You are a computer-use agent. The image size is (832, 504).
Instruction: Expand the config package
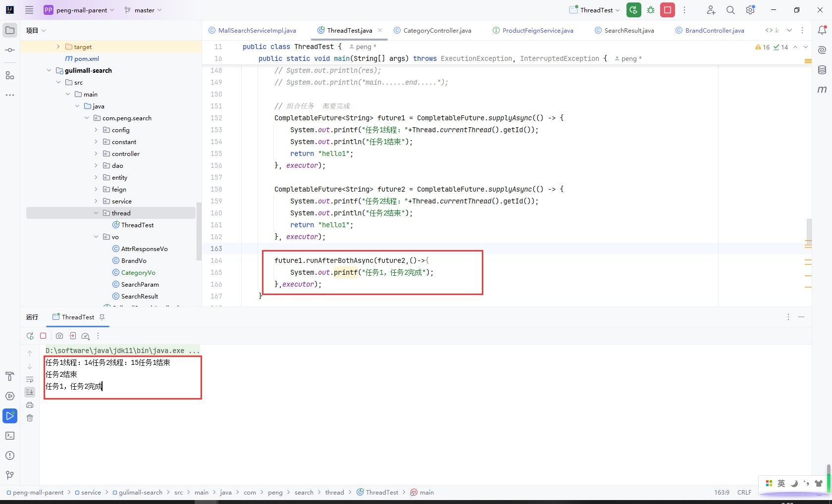96,130
